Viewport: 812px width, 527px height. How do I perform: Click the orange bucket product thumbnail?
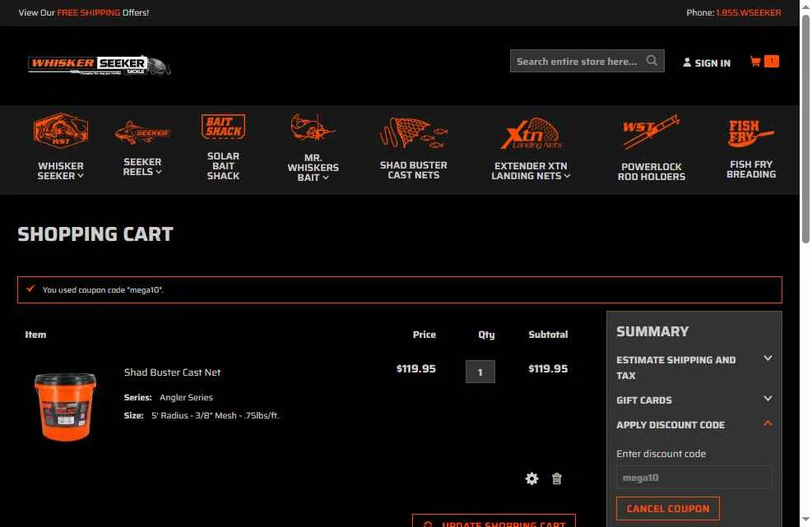point(65,408)
